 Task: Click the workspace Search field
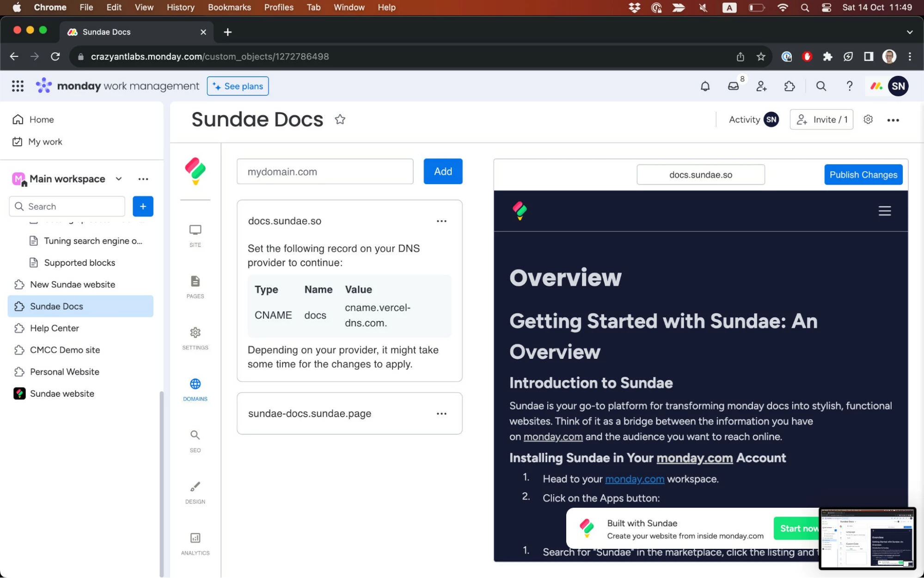point(67,206)
